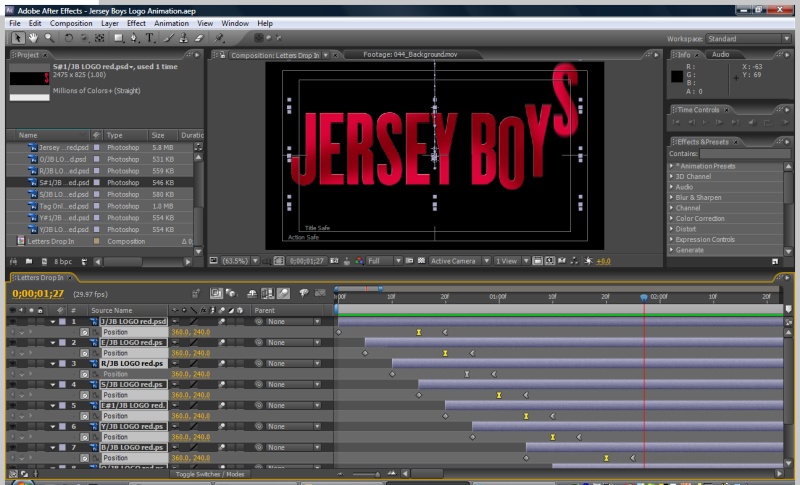Viewport: 800px width, 485px height.
Task: Open the Workspace Standard dropdown
Action: tap(745, 39)
